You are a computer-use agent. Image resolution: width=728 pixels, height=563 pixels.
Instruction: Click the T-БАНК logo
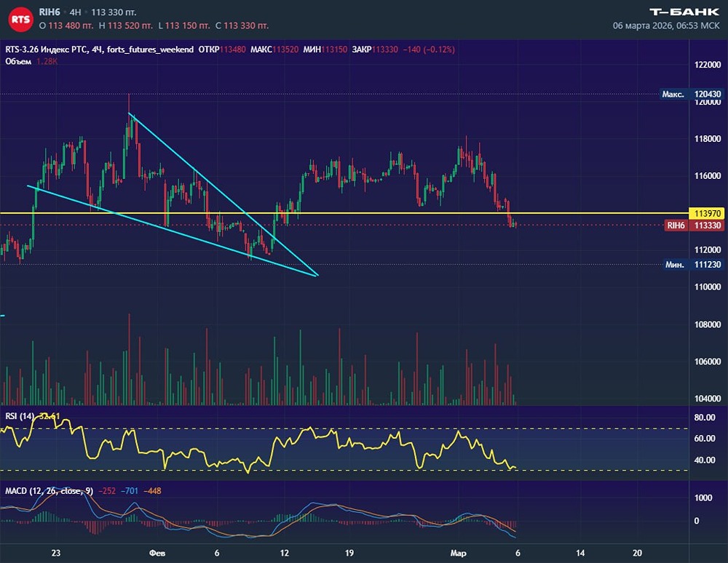(x=684, y=12)
